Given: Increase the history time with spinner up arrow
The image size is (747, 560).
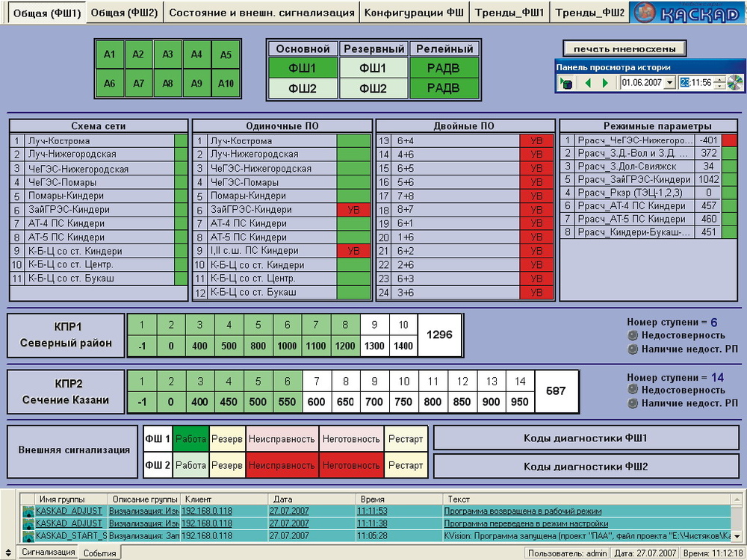Looking at the screenshot, I should (719, 80).
